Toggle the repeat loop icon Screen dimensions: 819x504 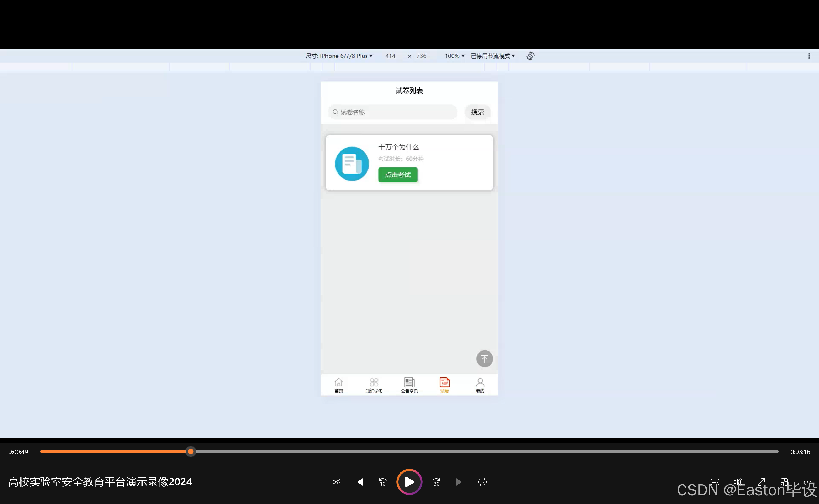click(x=482, y=482)
